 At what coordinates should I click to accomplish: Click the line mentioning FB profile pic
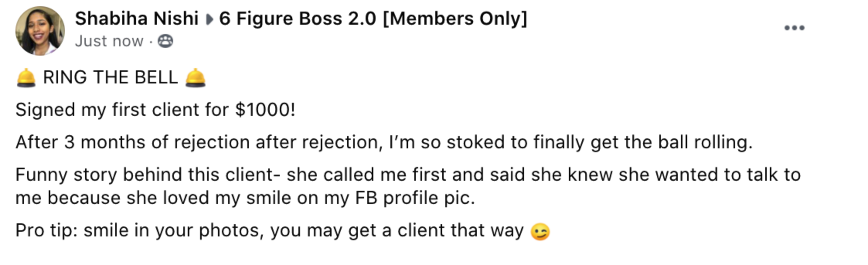(245, 198)
